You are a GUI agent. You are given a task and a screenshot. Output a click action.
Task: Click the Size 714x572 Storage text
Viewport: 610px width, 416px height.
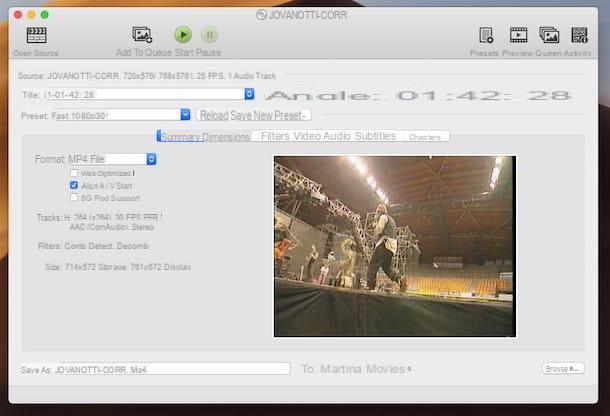[x=117, y=267]
